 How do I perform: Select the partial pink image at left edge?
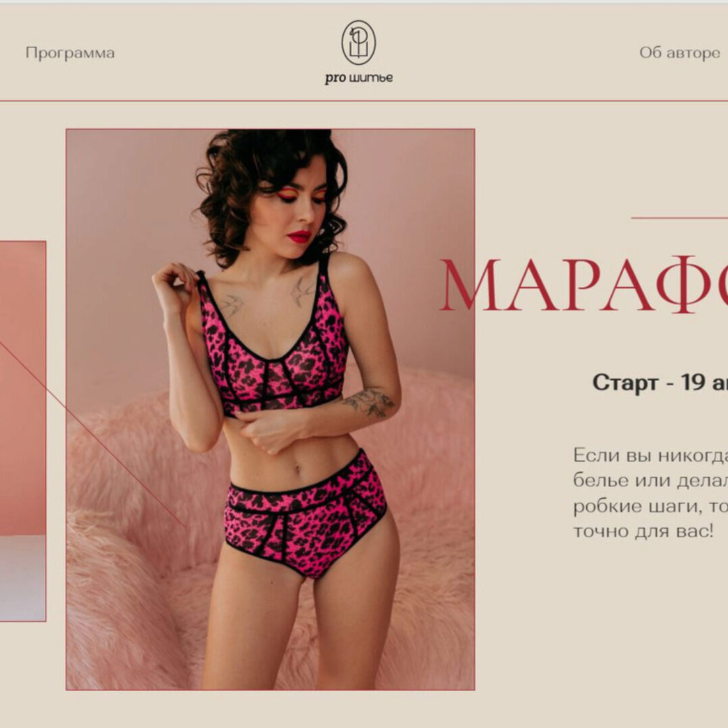(x=23, y=431)
